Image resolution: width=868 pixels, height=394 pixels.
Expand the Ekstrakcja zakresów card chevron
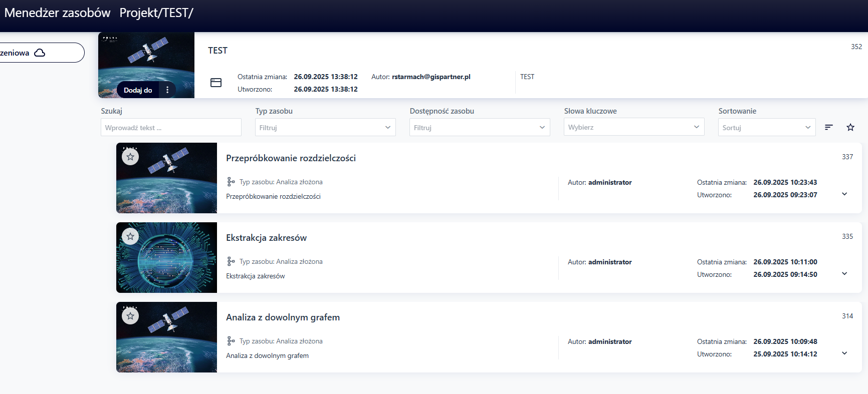(844, 274)
